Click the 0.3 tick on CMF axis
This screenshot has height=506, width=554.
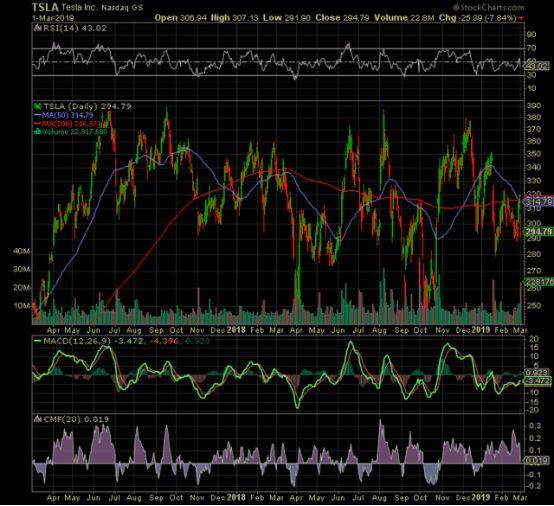[535, 425]
